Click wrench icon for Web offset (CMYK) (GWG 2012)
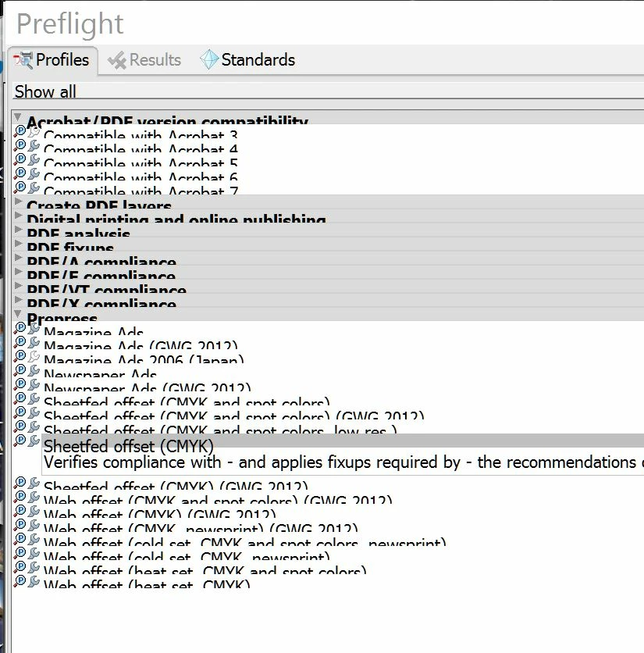Screen dimensions: 644x653 34,512
